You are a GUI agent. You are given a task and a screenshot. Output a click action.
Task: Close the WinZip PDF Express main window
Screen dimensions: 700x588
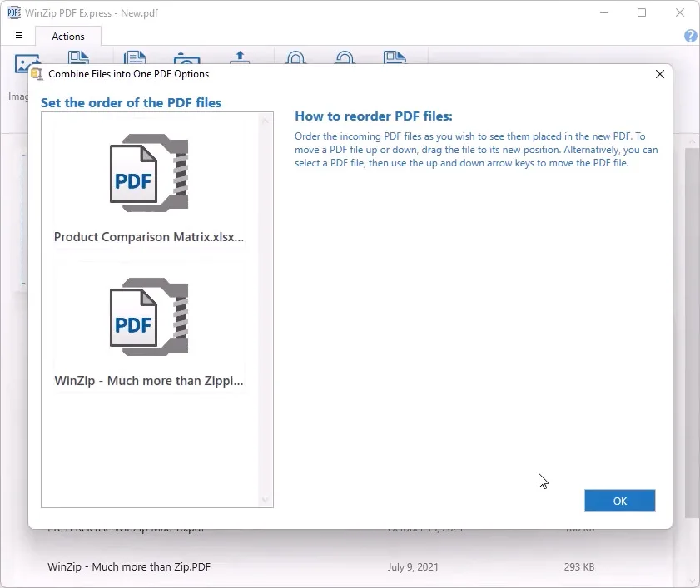point(680,12)
